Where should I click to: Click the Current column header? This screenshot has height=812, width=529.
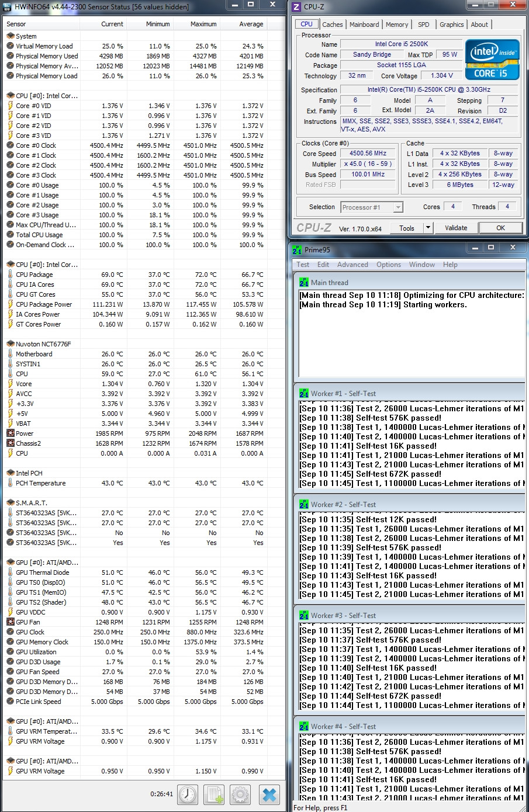pos(103,24)
